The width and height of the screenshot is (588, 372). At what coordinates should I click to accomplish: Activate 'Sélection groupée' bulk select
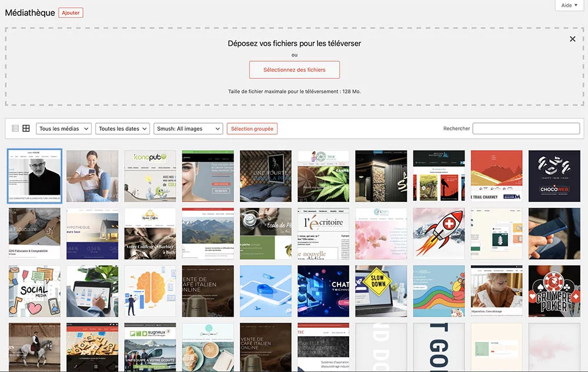(x=252, y=129)
